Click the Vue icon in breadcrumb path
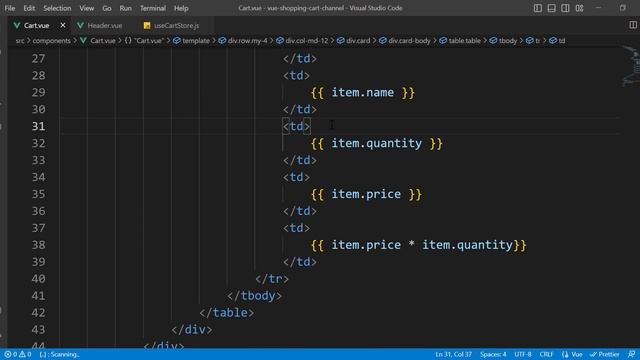 pyautogui.click(x=83, y=40)
